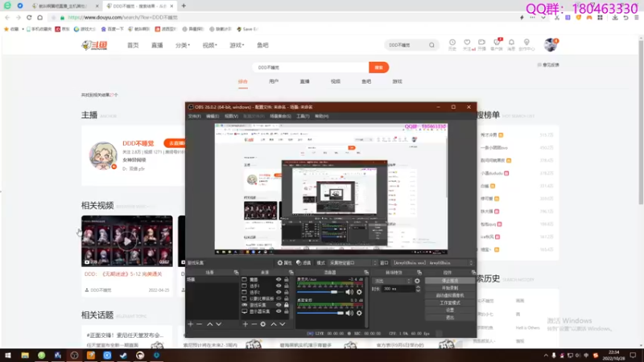Screen dimensions: 644x362
Task: Open Properties (属性) gear in OBS source toolbar
Action: click(284, 263)
